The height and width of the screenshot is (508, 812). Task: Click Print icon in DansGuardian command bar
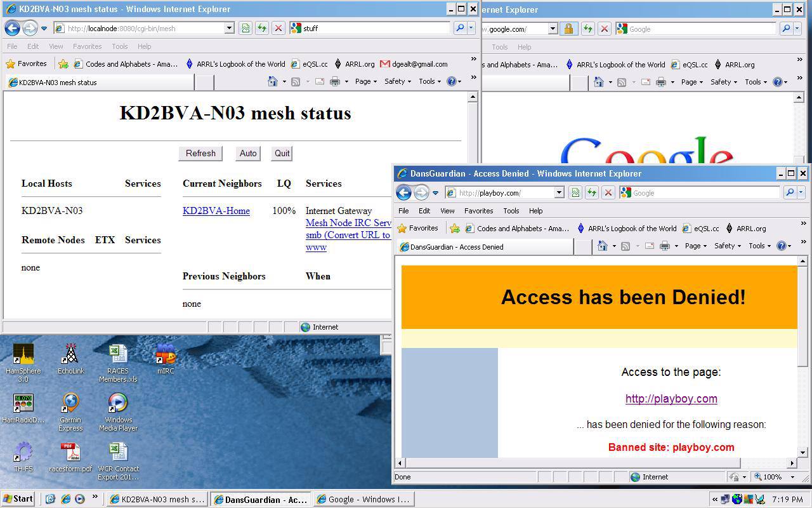tap(664, 246)
